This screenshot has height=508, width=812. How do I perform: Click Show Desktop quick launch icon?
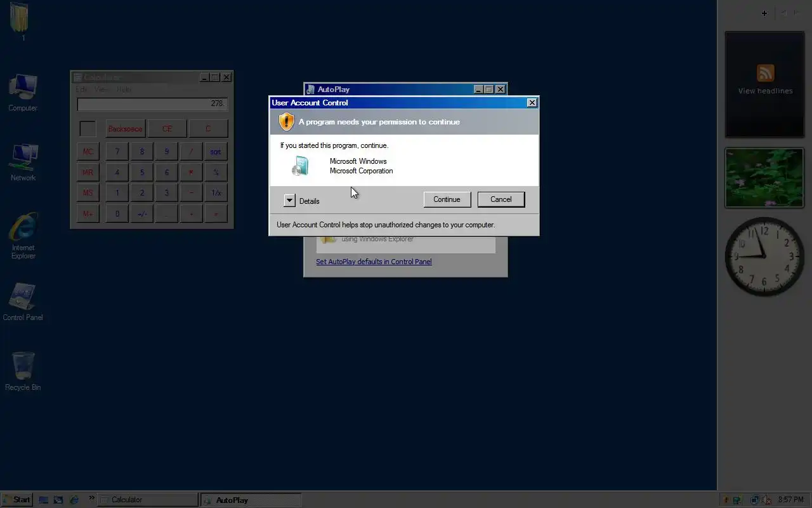click(x=44, y=500)
